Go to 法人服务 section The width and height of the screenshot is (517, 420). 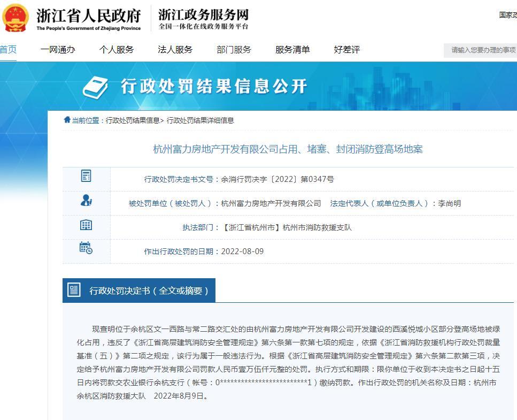point(175,50)
